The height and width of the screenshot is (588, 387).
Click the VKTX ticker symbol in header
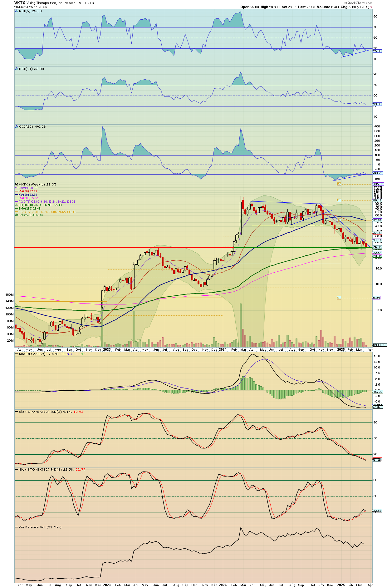[x=20, y=3]
